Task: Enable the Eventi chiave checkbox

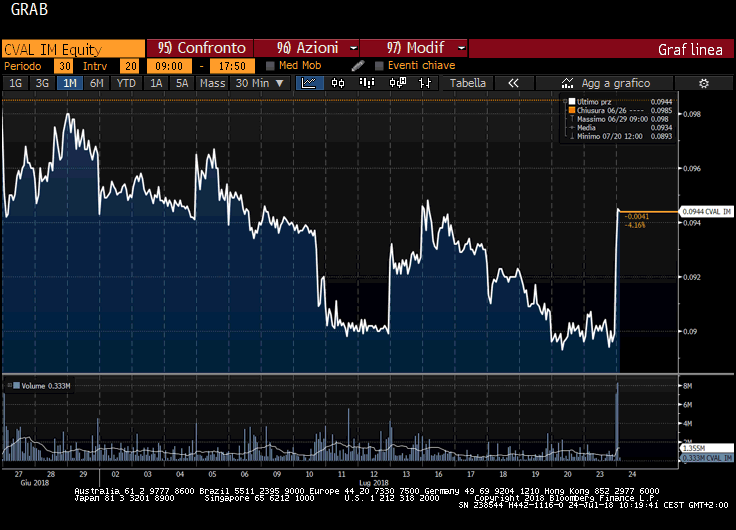Action: point(379,66)
